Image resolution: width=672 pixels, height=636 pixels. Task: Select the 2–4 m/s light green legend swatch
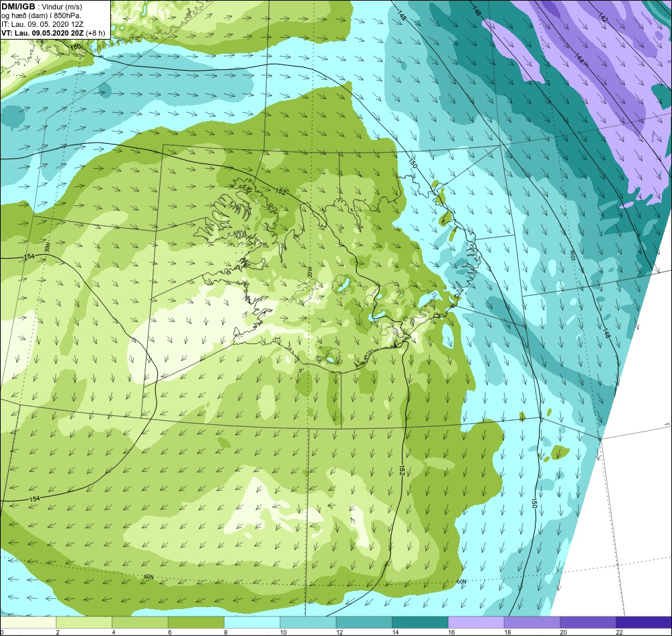pyautogui.click(x=84, y=623)
